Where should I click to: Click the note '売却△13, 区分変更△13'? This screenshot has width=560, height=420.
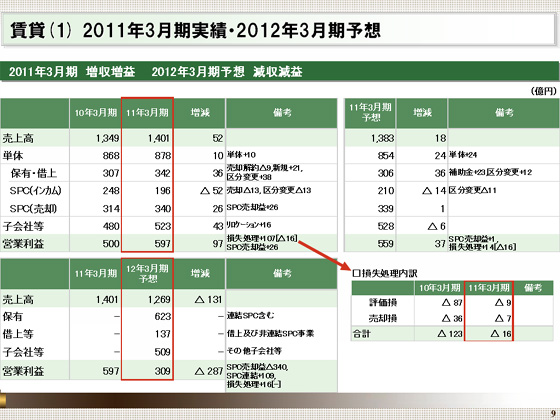[269, 190]
